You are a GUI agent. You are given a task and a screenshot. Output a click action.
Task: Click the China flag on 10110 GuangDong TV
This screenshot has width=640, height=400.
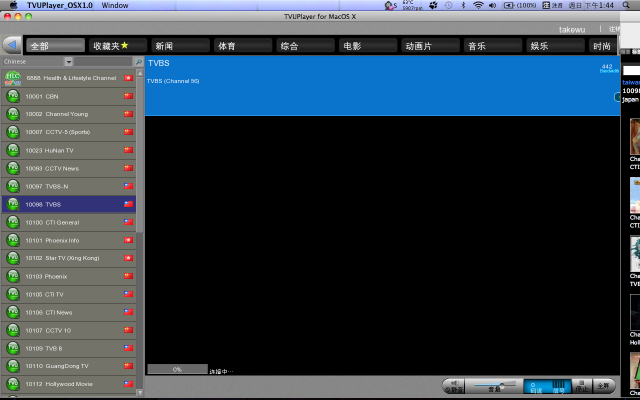pos(129,366)
